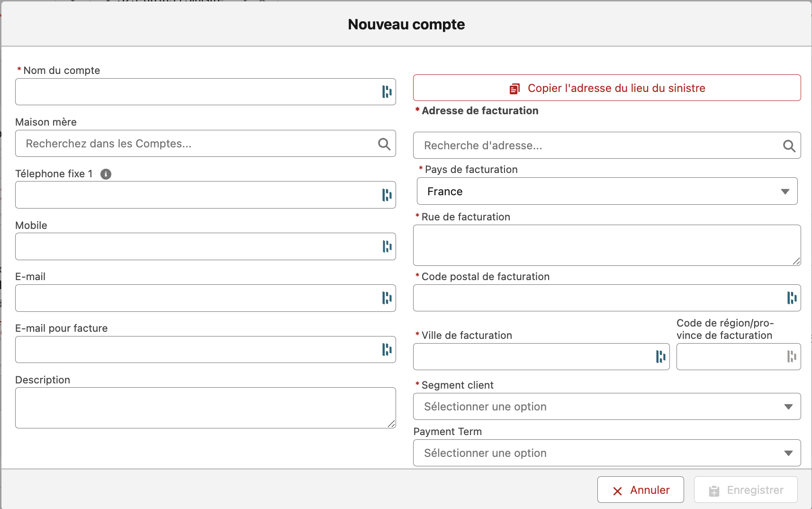Click the autofill icon in E-mail field
Image resolution: width=812 pixels, height=509 pixels.
(x=387, y=298)
